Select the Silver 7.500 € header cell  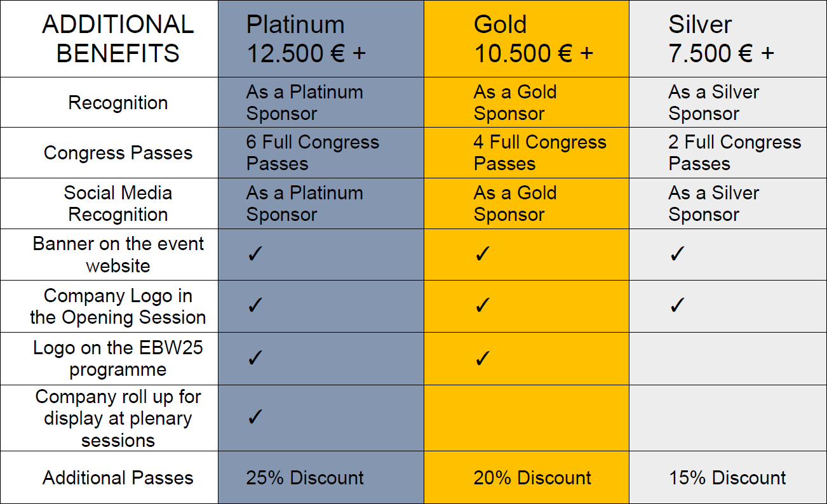[728, 39]
